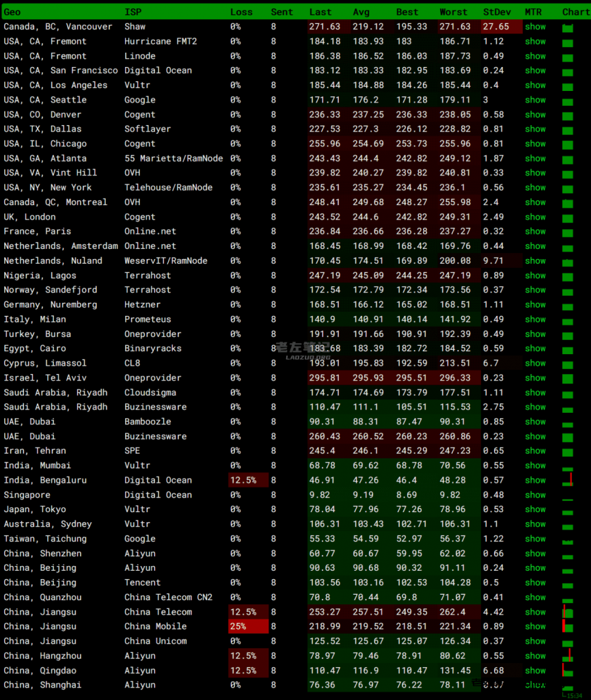Image resolution: width=591 pixels, height=700 pixels.
Task: Click the chart bar for Aliyun Qingdao
Action: (x=568, y=671)
